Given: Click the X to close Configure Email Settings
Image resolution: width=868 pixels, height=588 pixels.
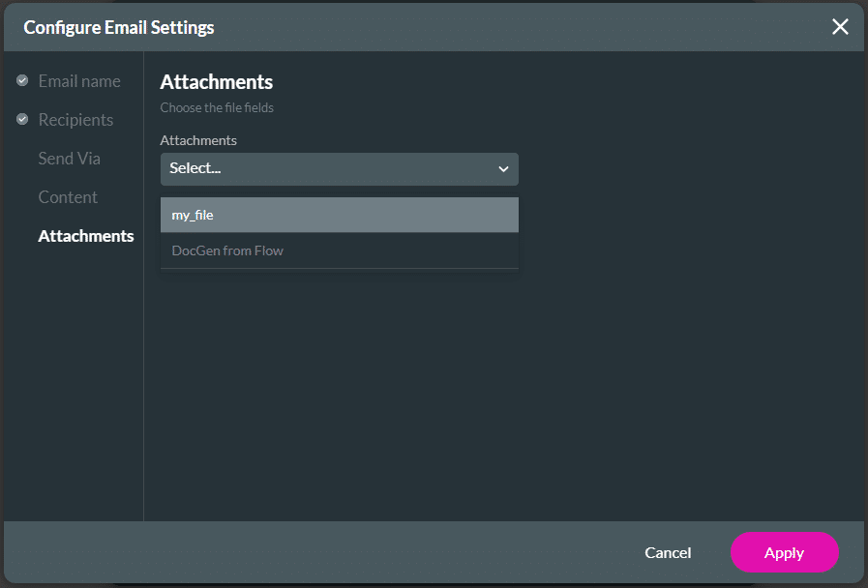Looking at the screenshot, I should 840,26.
